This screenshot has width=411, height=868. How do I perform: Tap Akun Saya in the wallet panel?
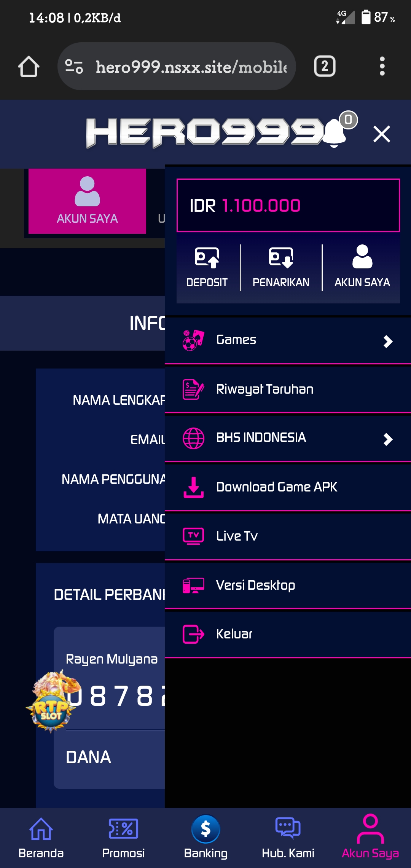click(x=362, y=266)
